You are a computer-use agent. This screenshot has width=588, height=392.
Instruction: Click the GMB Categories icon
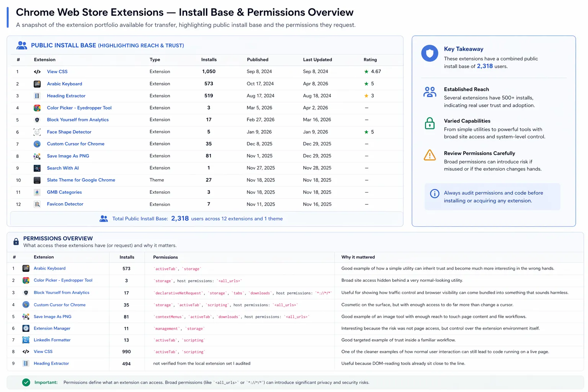(x=37, y=192)
